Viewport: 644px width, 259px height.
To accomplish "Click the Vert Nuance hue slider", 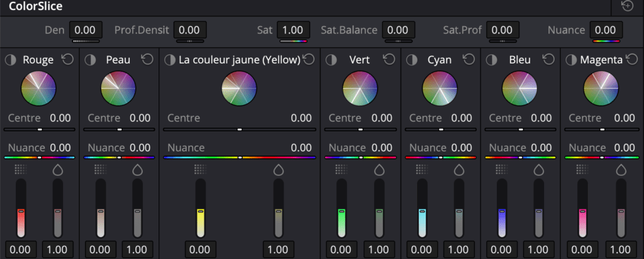I will click(360, 157).
